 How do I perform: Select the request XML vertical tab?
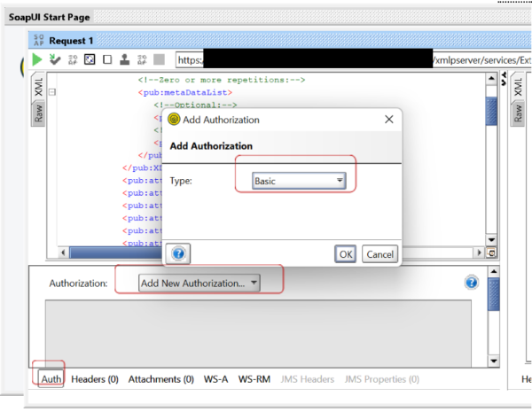tap(38, 87)
